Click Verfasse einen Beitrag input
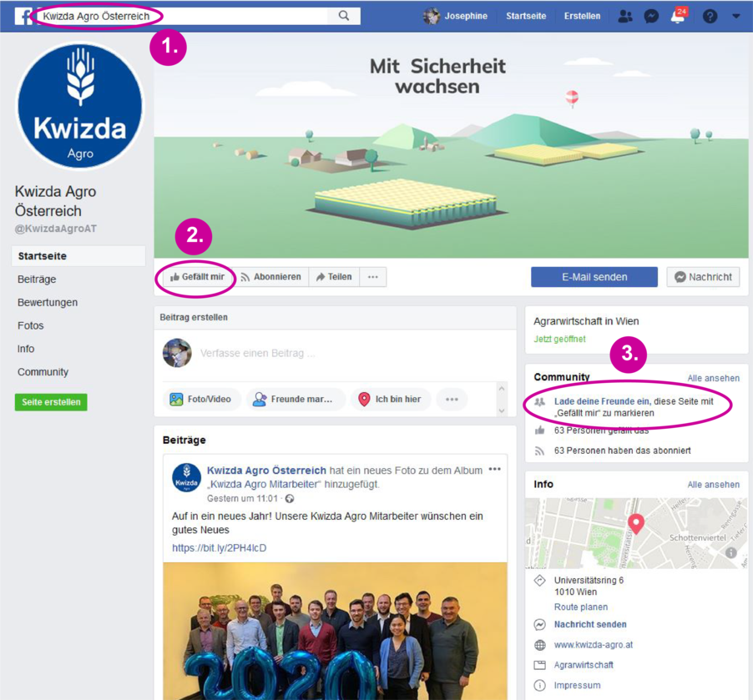This screenshot has width=753, height=700. coord(258,354)
